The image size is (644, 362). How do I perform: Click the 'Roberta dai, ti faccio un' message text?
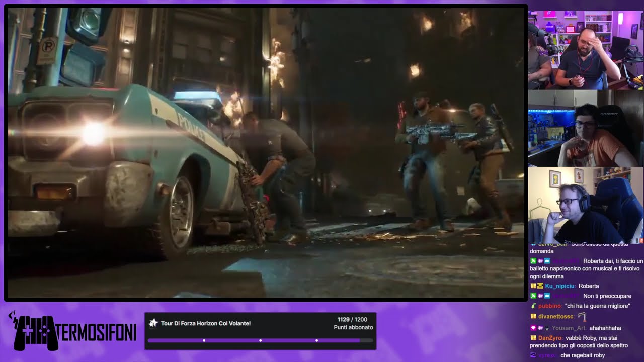[x=613, y=261]
